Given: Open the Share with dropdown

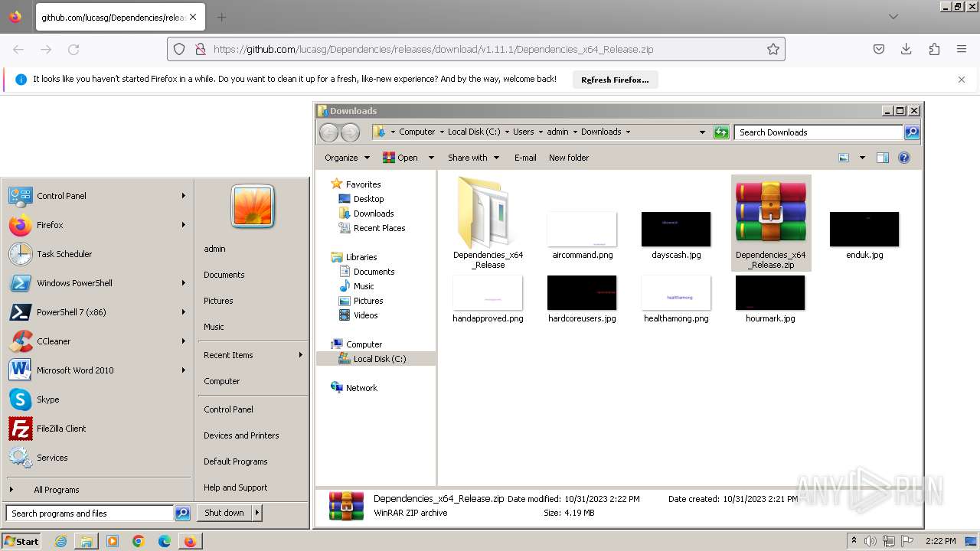Looking at the screenshot, I should point(474,158).
